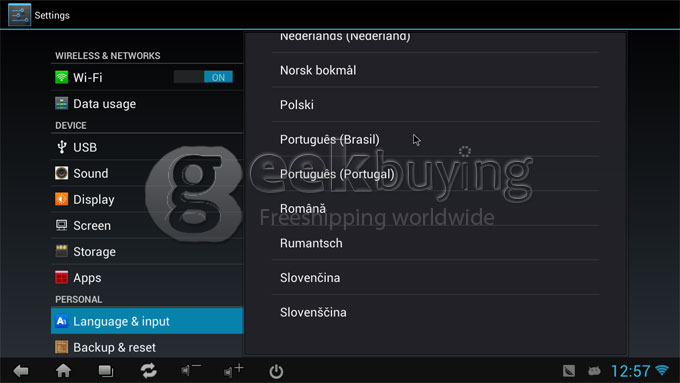Choose Slovenčina language
This screenshot has height=383, width=680.
(x=436, y=278)
